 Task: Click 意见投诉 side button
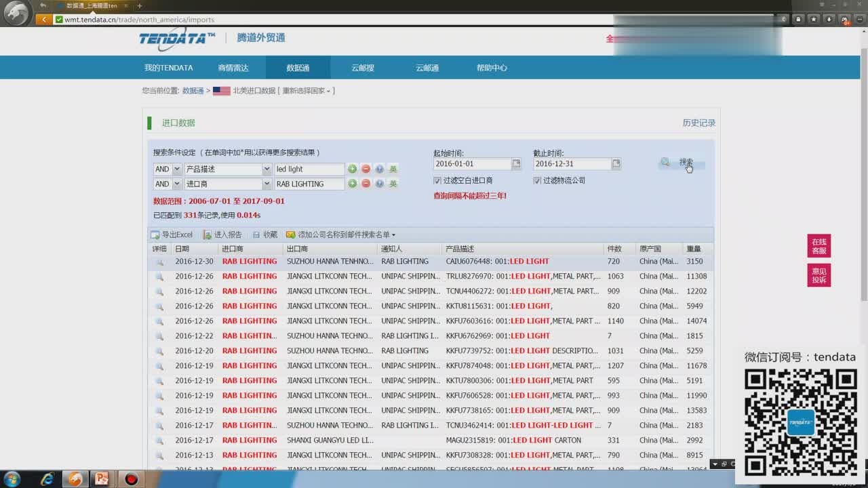[819, 275]
